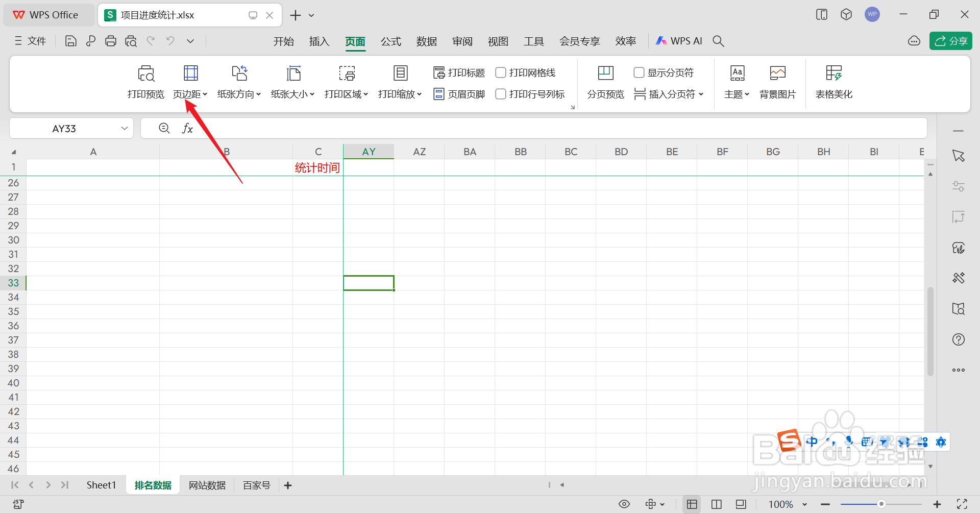Open the 会员专享 member tab

(x=580, y=41)
